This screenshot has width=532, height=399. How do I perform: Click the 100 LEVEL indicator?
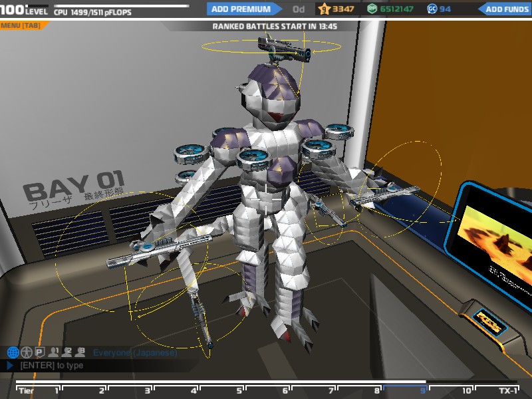coord(24,10)
